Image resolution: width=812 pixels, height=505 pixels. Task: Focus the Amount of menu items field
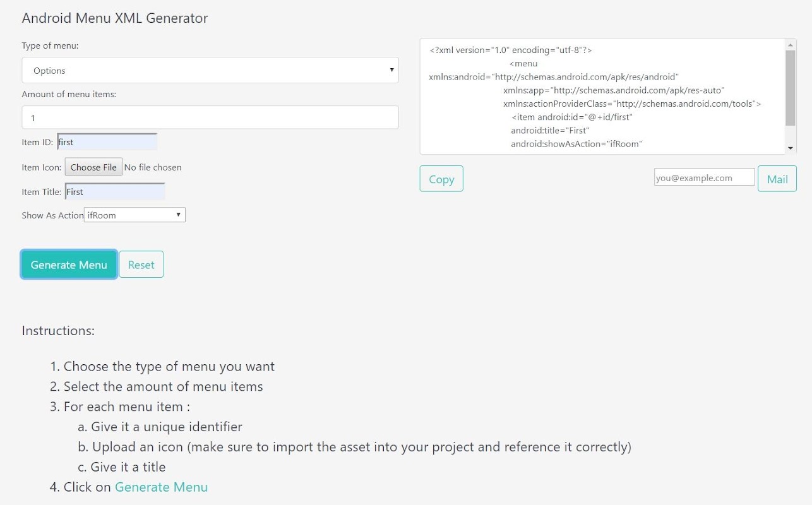210,117
